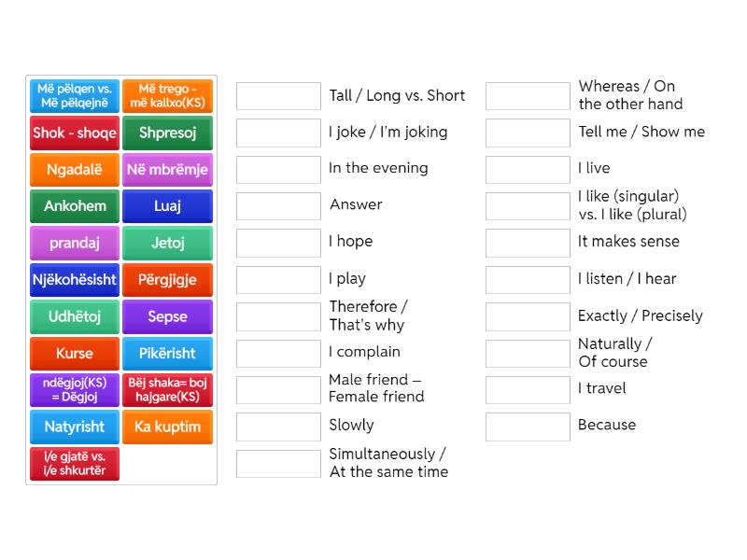The width and height of the screenshot is (747, 560).
Task: Select the answer slot for 'I travel'
Action: (x=528, y=390)
